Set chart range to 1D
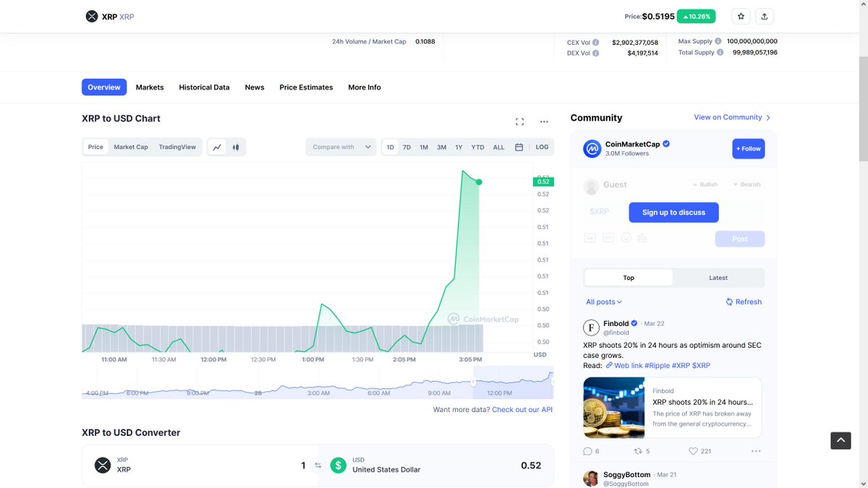 pyautogui.click(x=391, y=147)
